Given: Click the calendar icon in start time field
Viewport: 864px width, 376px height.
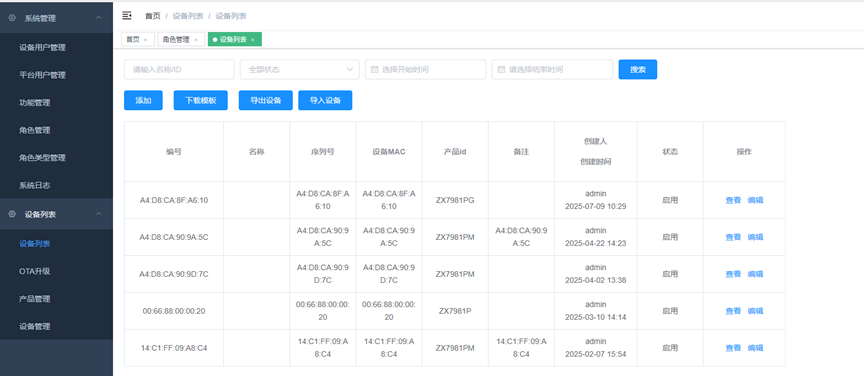Looking at the screenshot, I should [x=374, y=70].
